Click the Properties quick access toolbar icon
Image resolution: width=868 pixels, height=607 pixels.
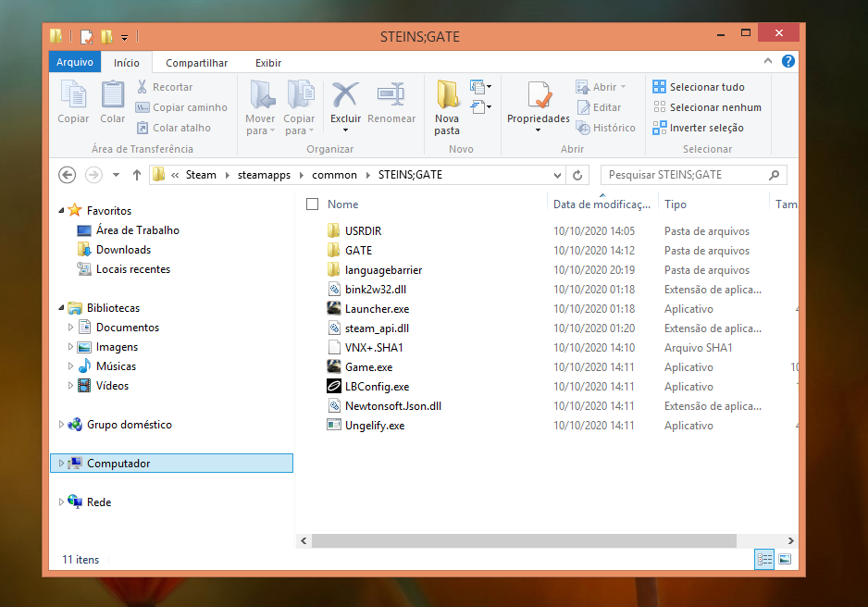87,37
